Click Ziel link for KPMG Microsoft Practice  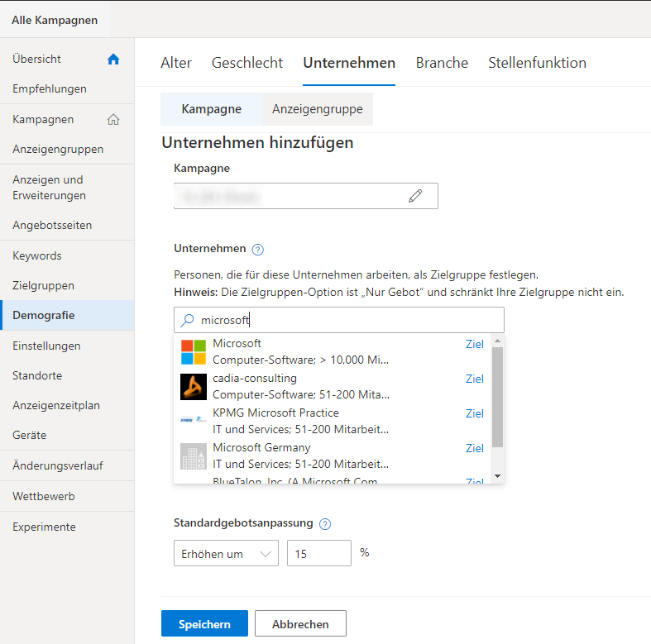(475, 413)
